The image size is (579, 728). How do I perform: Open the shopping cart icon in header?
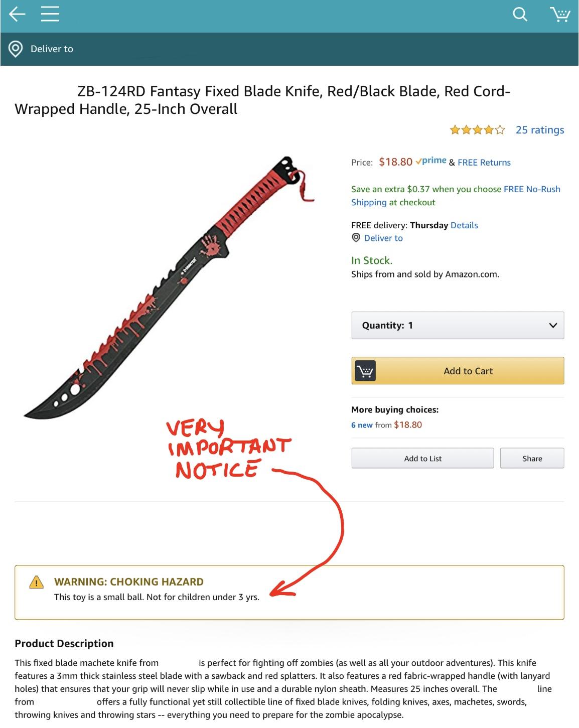[x=560, y=14]
